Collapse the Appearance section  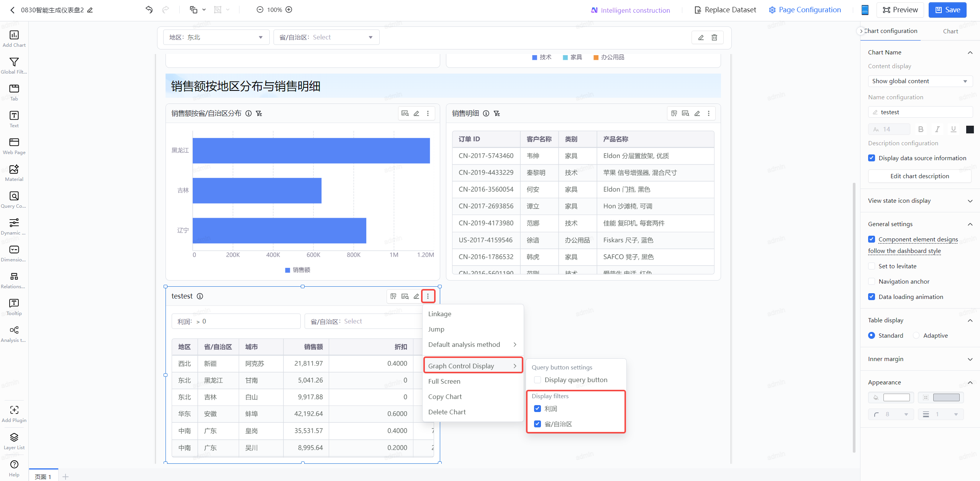pos(970,383)
